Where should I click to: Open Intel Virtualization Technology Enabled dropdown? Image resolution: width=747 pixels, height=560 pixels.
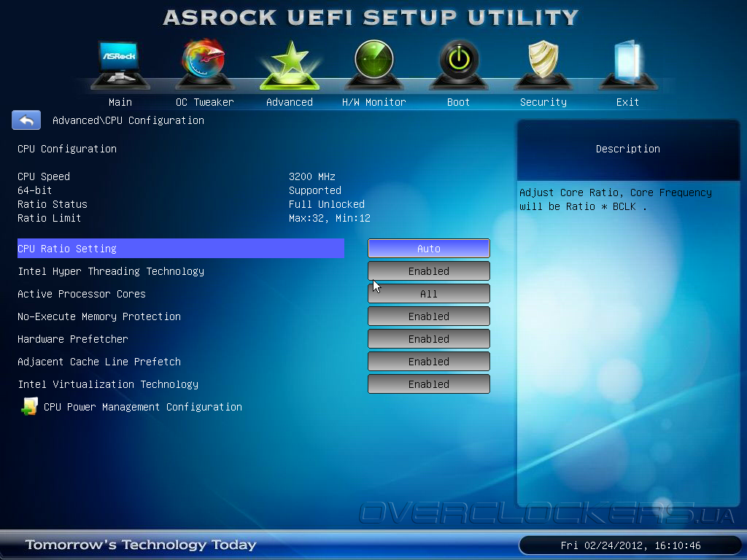tap(429, 384)
